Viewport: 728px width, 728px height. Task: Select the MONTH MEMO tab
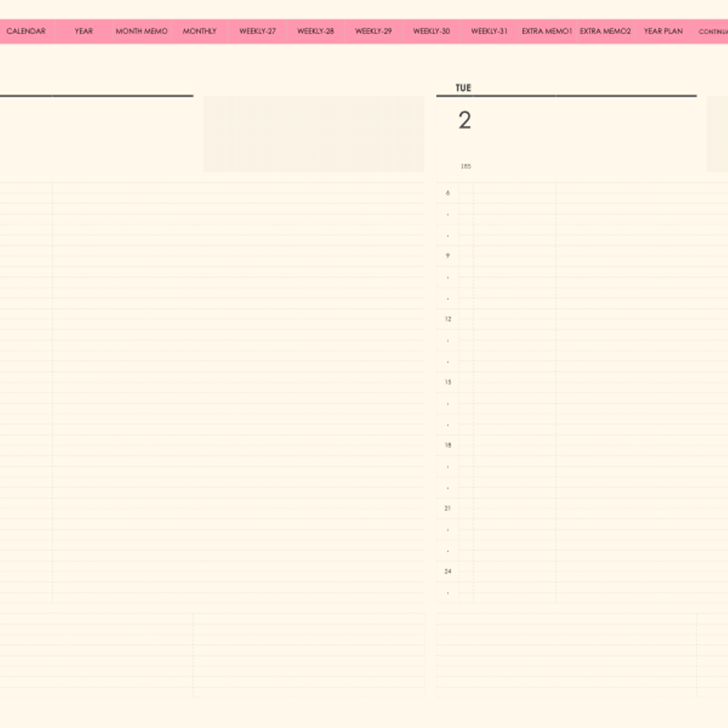(142, 31)
